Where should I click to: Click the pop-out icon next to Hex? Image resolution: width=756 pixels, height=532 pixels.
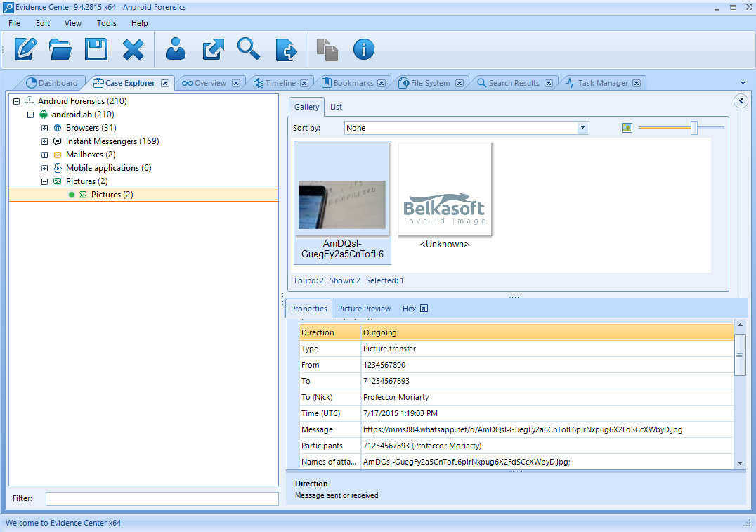click(x=424, y=309)
